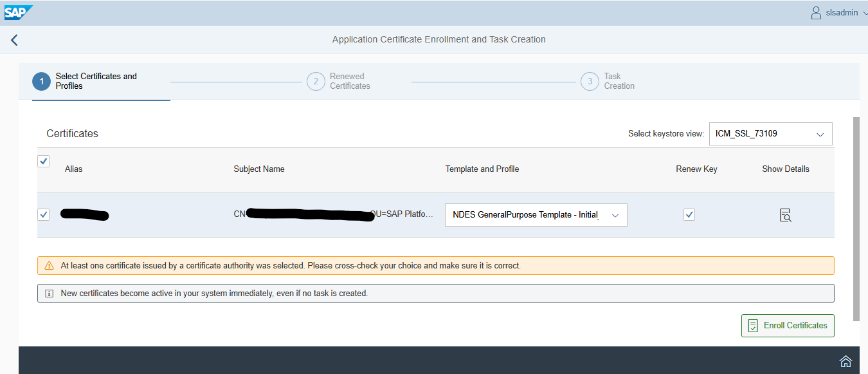This screenshot has height=374, width=868.
Task: Open the ICM_SSL_73109 keystore view dropdown
Action: tap(770, 134)
